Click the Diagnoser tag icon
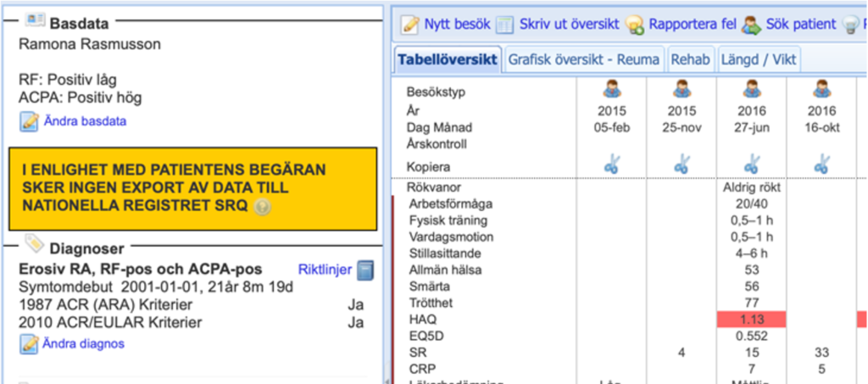The image size is (868, 384). pos(34,243)
